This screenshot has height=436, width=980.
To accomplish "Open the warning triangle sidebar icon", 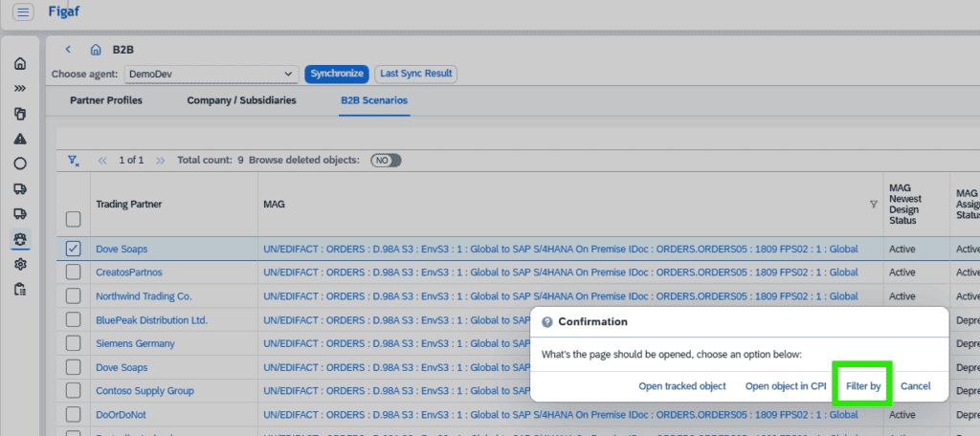I will click(x=20, y=139).
